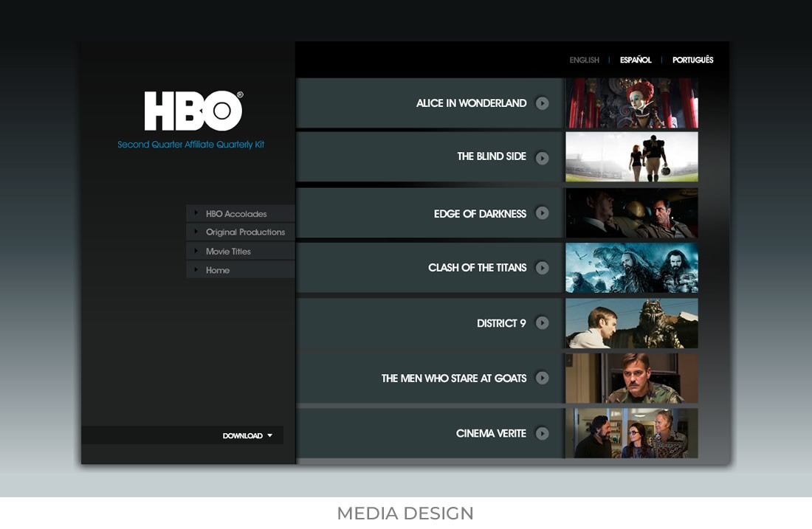Play the Edge of Darkness clip
Image resolution: width=812 pixels, height=529 pixels.
(543, 212)
